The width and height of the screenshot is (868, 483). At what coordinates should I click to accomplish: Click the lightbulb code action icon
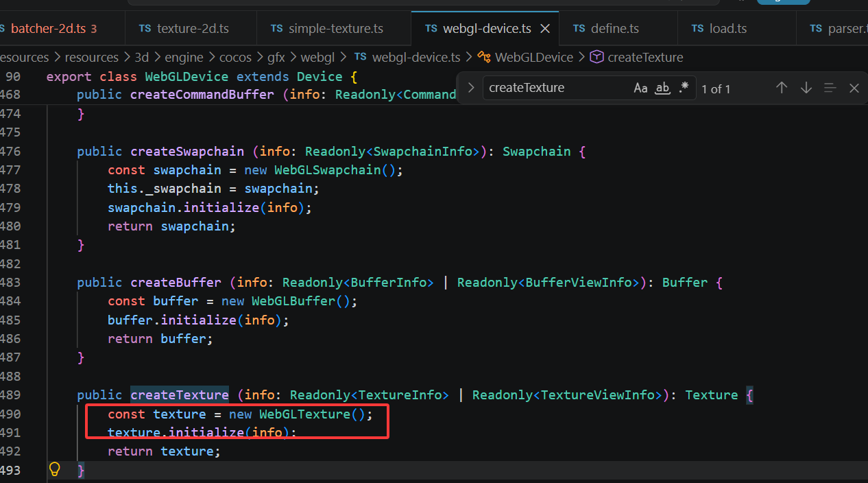pos(55,469)
